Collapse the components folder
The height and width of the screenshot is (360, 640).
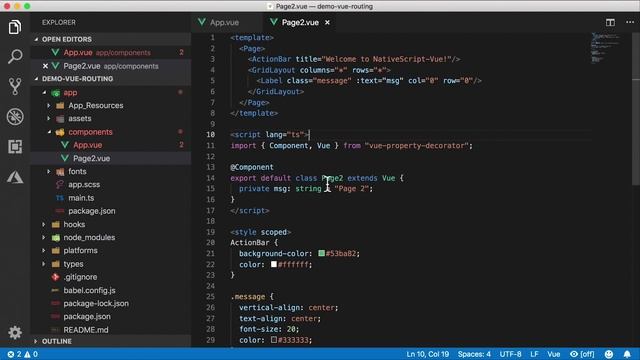[x=49, y=132]
